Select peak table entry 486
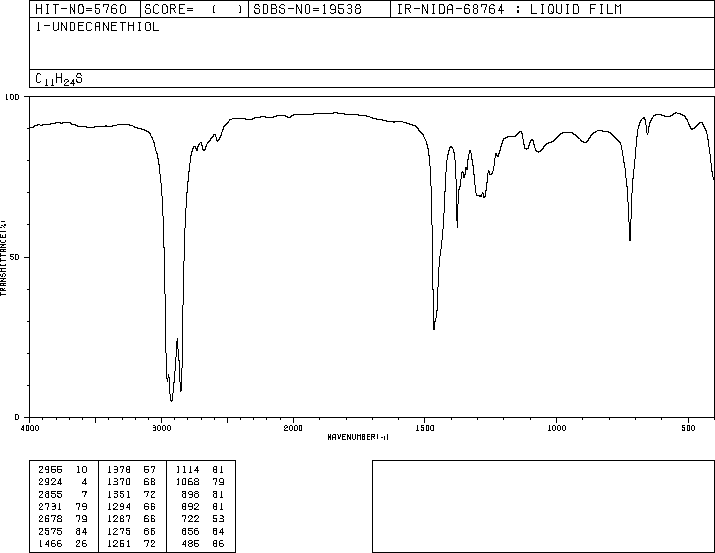 click(x=190, y=543)
